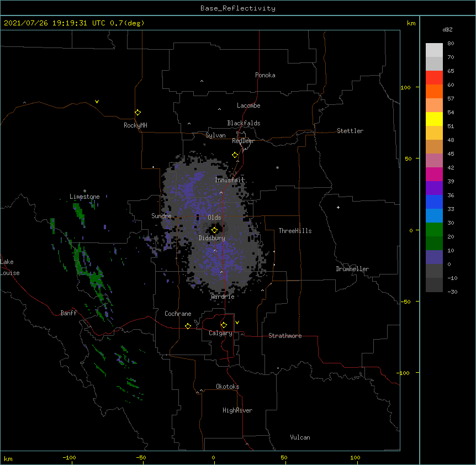Click the dBZ legend heading
The height and width of the screenshot is (465, 476).
447,29
